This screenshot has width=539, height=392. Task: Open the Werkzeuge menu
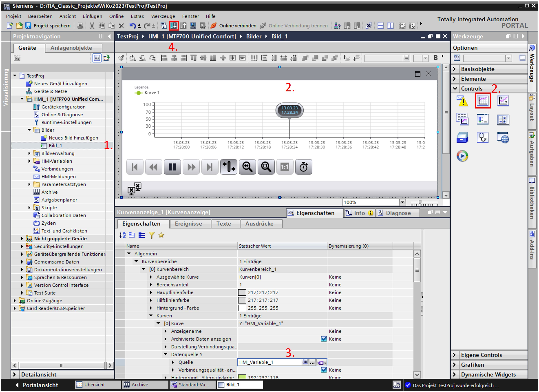point(163,16)
